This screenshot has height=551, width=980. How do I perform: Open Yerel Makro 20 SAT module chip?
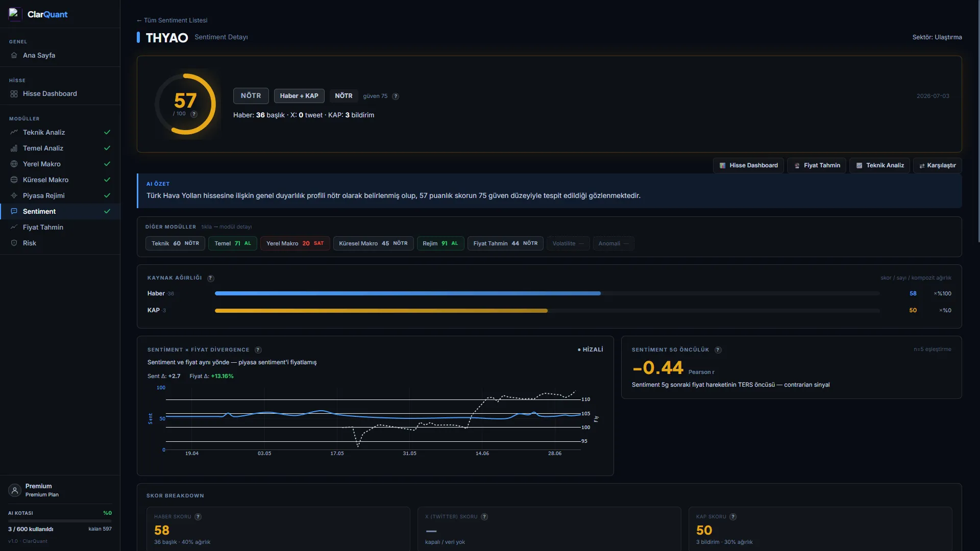pos(295,243)
